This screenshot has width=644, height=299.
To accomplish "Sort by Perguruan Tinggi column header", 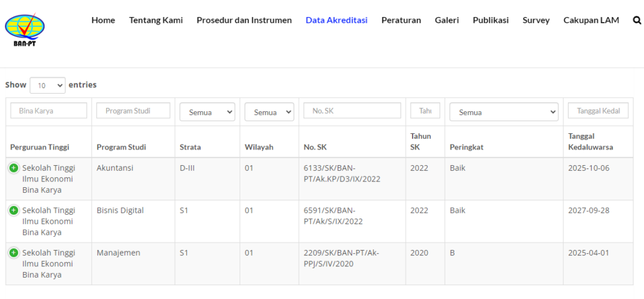I will click(x=40, y=147).
